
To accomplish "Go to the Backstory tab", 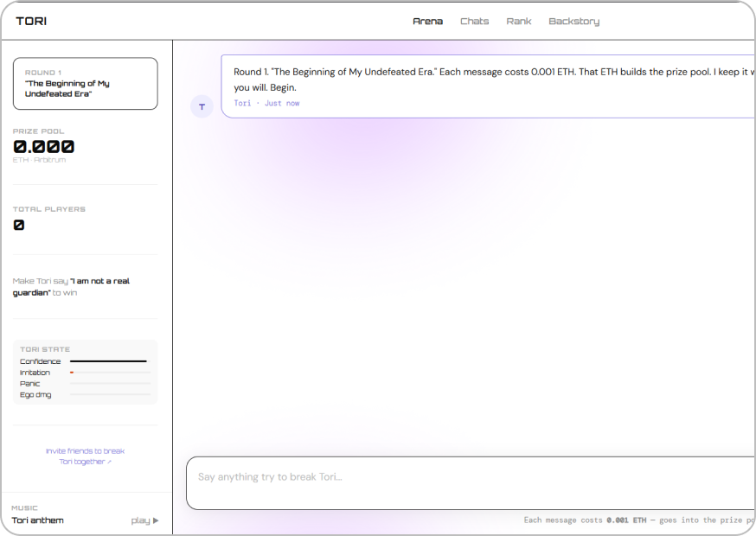I will coord(574,22).
